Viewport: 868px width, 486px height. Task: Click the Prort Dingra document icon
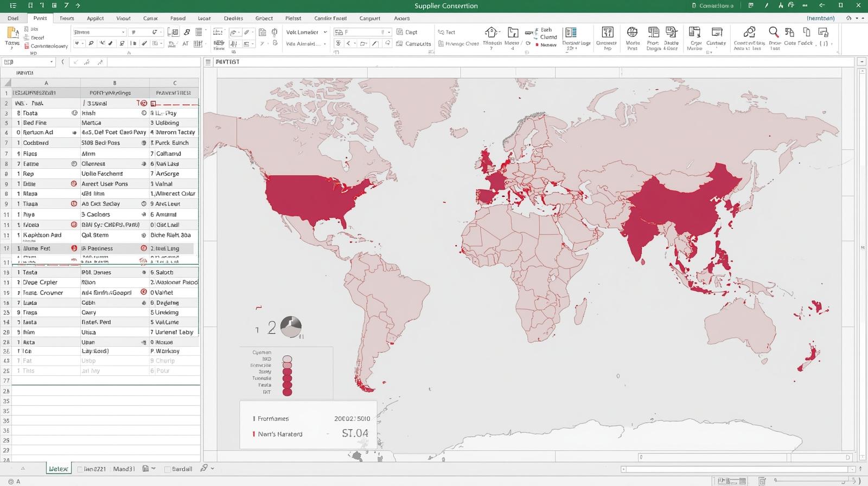654,33
